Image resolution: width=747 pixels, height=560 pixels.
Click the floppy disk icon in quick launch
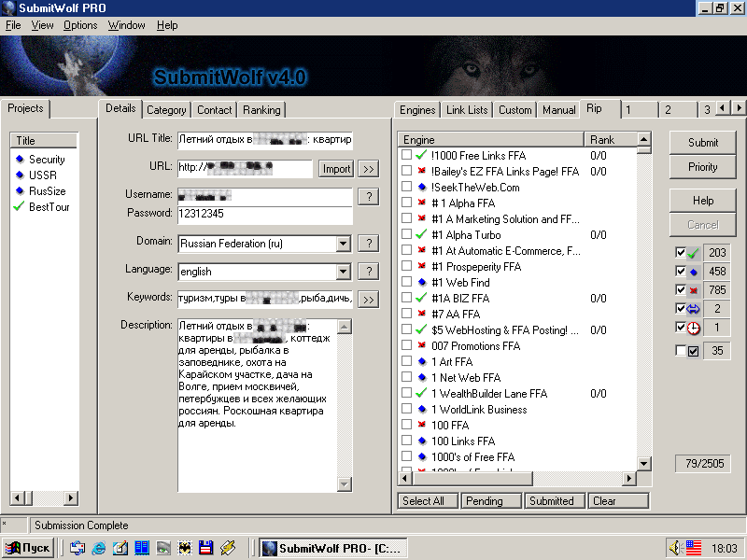click(205, 548)
